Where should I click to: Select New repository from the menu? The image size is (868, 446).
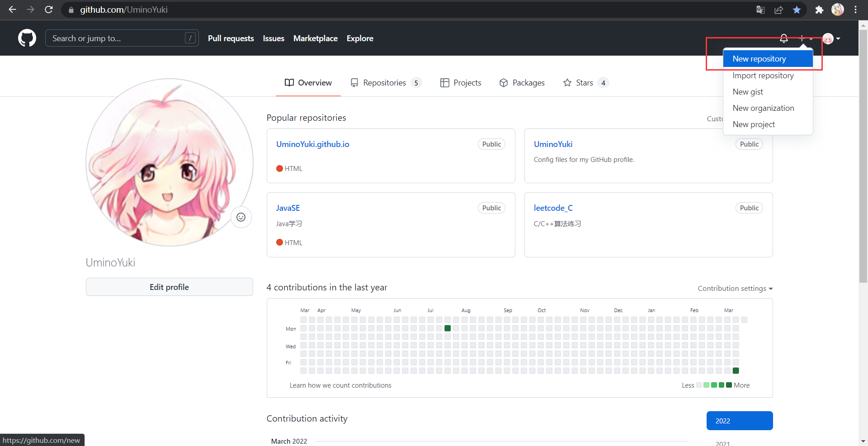768,59
